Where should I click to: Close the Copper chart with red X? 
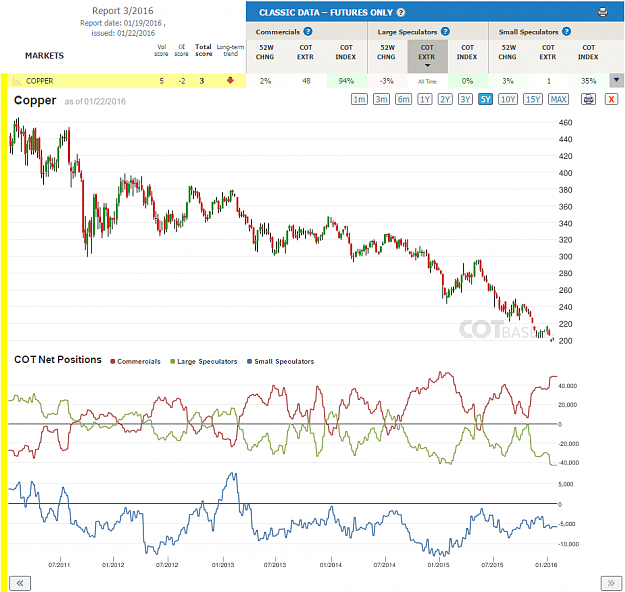pos(611,99)
